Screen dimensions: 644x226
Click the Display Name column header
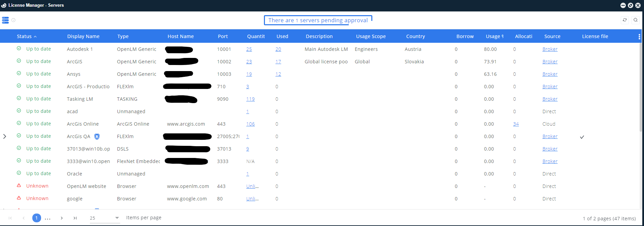click(83, 36)
